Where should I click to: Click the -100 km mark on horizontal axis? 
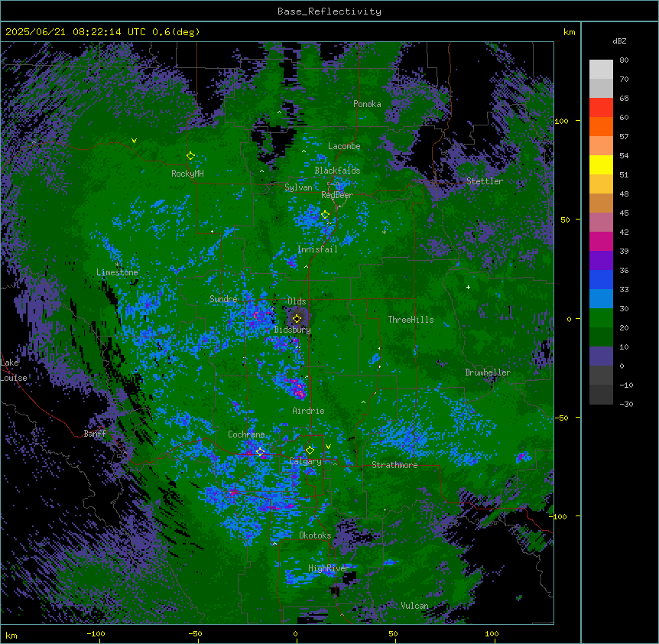[96, 634]
